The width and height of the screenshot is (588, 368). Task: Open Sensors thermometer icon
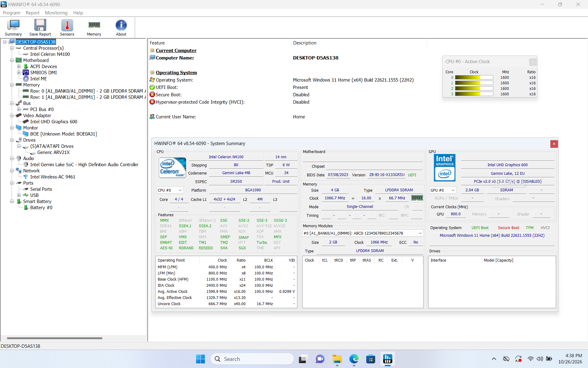click(67, 28)
